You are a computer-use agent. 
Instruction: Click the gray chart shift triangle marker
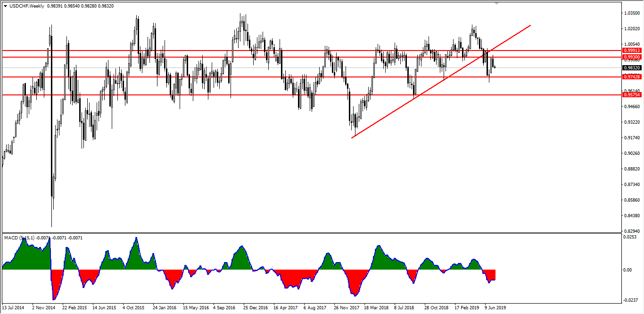click(497, 3)
